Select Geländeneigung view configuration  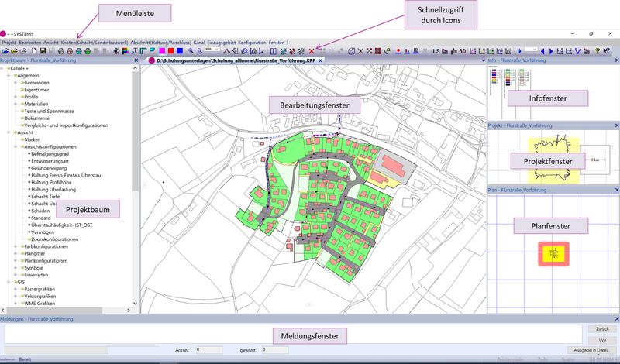(49, 168)
